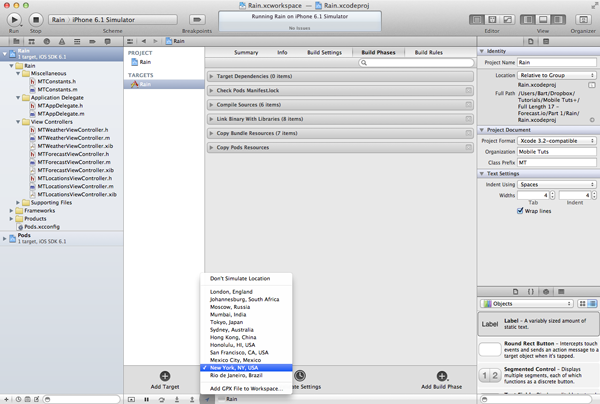Expand Target Dependencies build phase

(211, 76)
